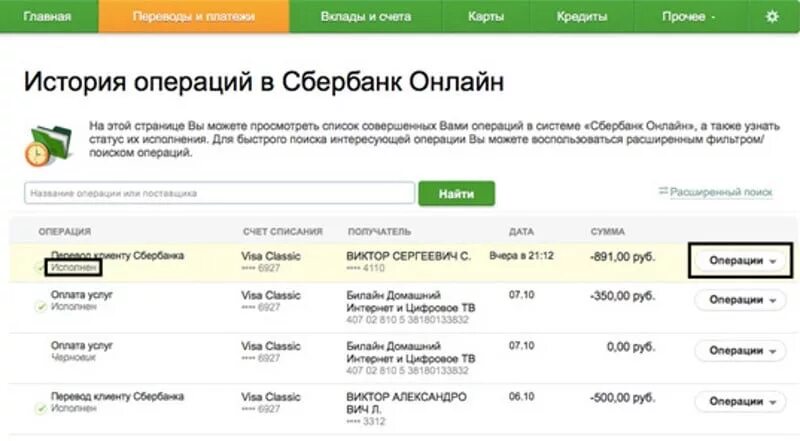Image resolution: width=800 pixels, height=441 pixels.
Task: Open Операции dropdown for -350,00 руб. row
Action: tap(741, 300)
